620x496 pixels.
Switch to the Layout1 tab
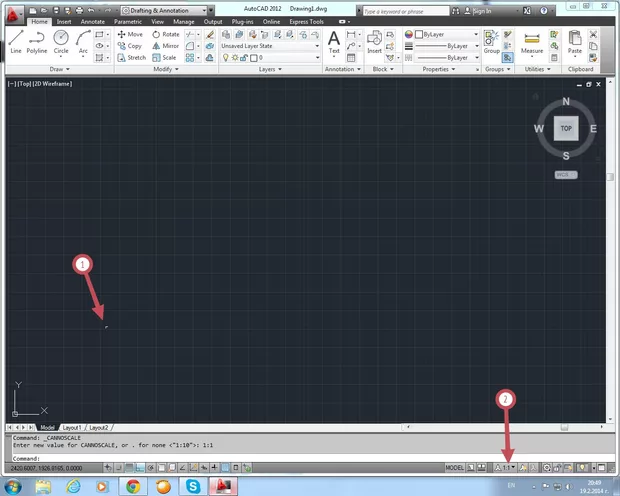pos(72,427)
